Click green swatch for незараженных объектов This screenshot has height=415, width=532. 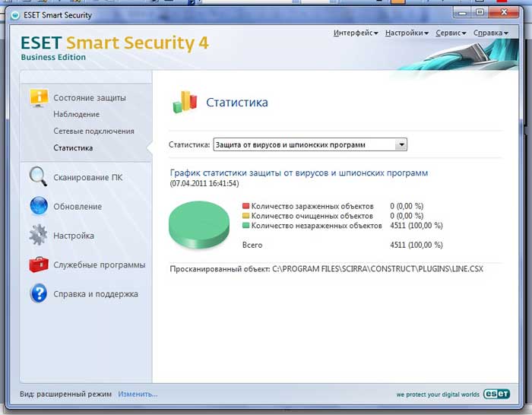coord(246,225)
